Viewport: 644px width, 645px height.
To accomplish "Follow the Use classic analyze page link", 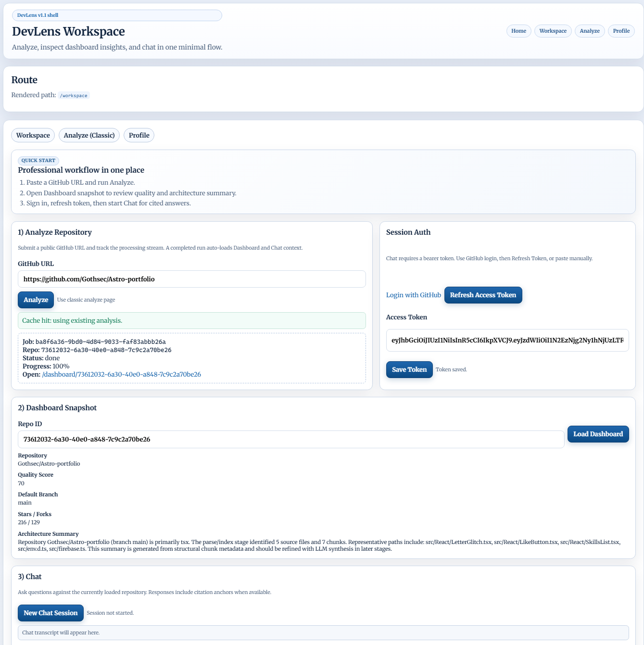I will coord(86,300).
